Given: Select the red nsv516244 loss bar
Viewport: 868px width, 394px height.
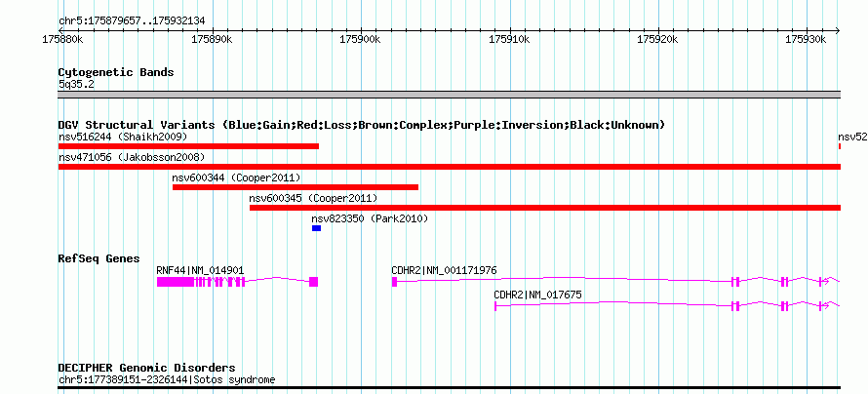Looking at the screenshot, I should [x=188, y=146].
